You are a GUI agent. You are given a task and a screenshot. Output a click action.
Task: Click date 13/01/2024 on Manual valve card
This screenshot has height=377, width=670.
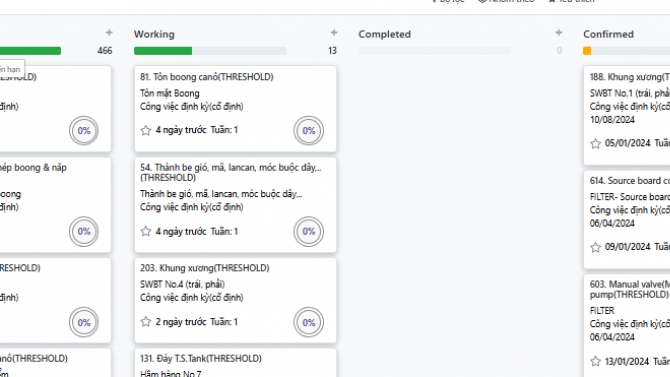tap(628, 362)
